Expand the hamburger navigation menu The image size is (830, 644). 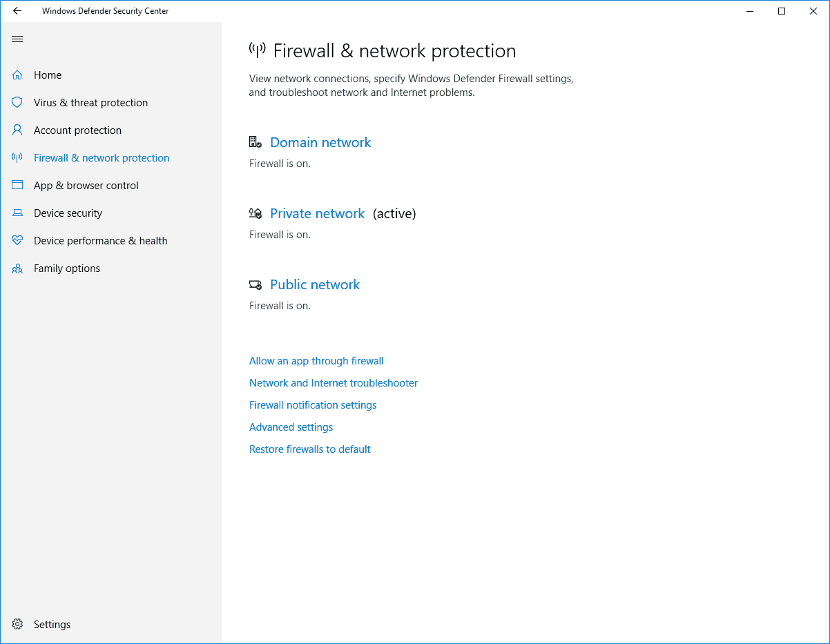coord(17,39)
